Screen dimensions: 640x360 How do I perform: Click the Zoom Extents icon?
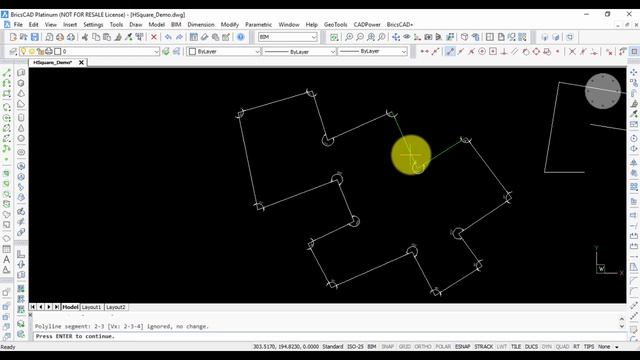(x=371, y=37)
